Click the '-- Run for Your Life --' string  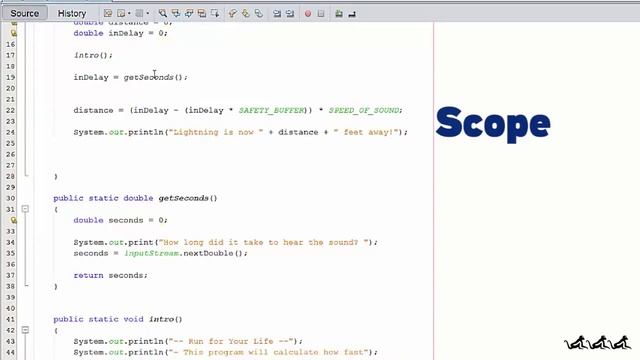tap(231, 341)
